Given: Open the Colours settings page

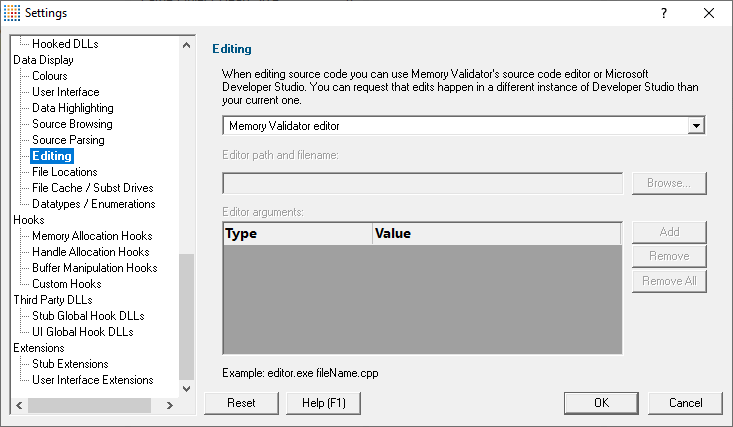Looking at the screenshot, I should [x=50, y=76].
